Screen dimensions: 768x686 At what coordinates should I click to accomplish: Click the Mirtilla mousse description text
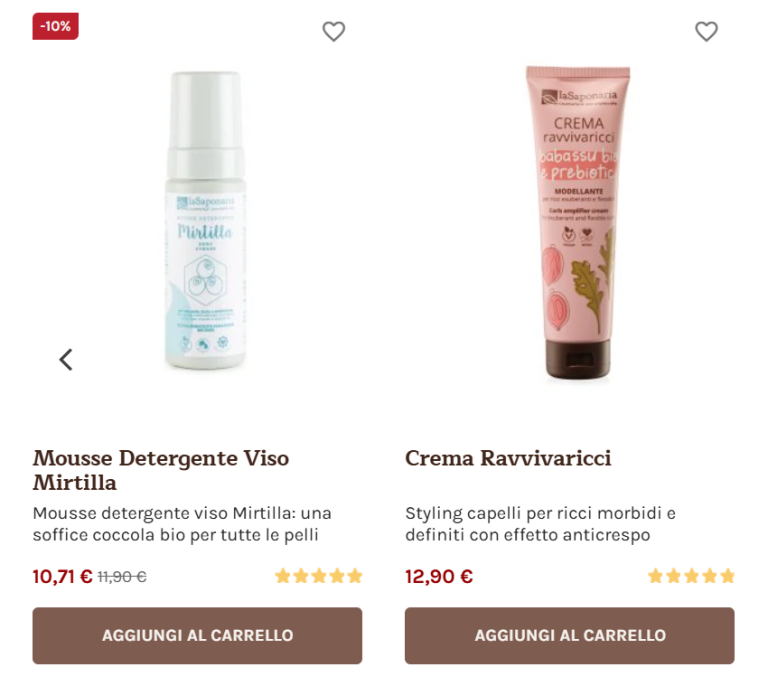click(182, 524)
